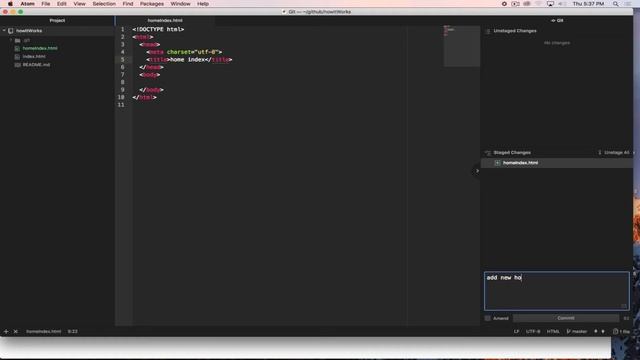
Task: Open homeIndex.html in tree view
Action: tap(40, 48)
